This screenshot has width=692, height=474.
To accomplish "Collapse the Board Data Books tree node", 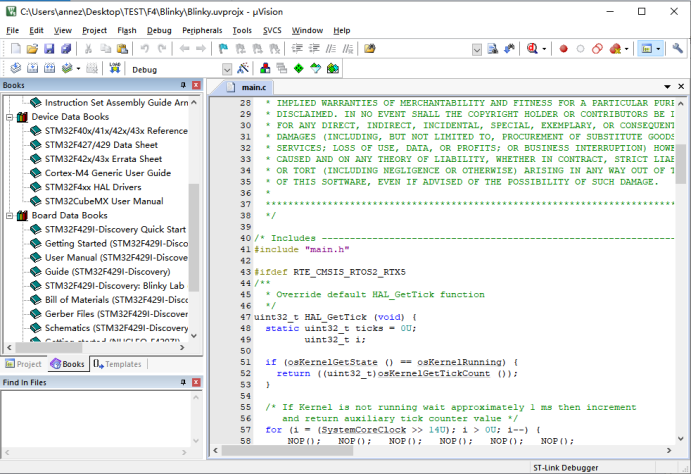I will 9,215.
